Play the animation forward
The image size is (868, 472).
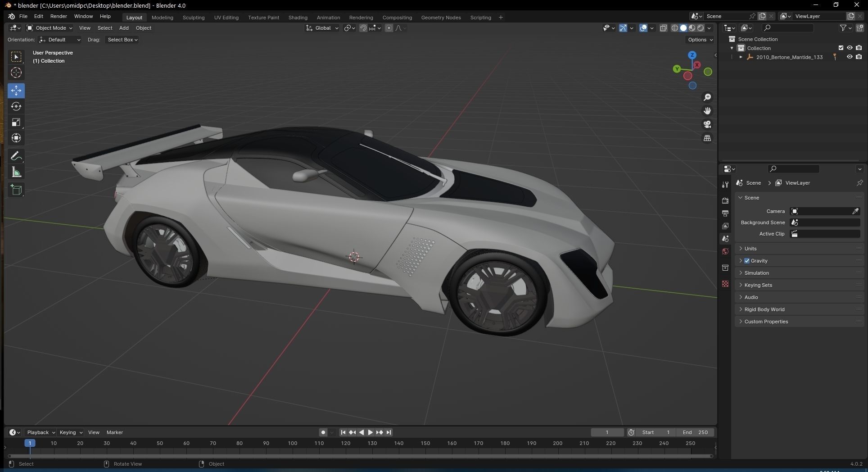(370, 432)
